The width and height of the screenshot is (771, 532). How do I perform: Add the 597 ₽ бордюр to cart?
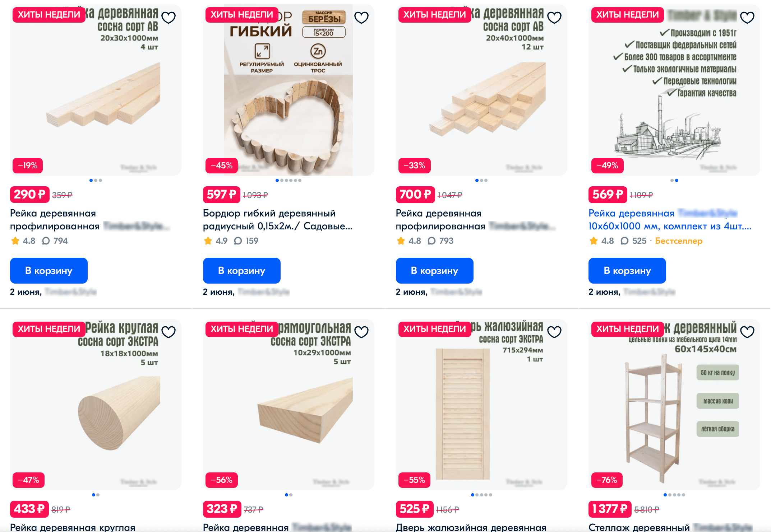tap(242, 271)
